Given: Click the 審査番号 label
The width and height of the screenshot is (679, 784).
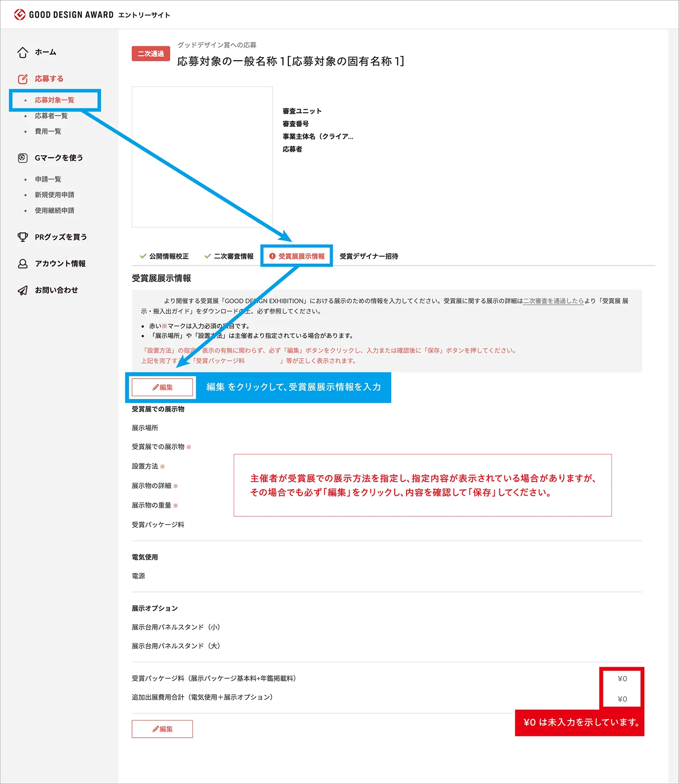Looking at the screenshot, I should point(296,124).
